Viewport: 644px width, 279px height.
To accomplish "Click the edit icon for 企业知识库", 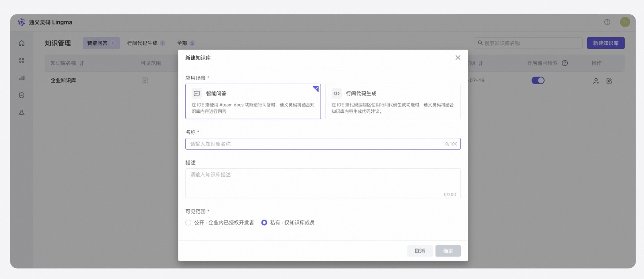I will (609, 81).
